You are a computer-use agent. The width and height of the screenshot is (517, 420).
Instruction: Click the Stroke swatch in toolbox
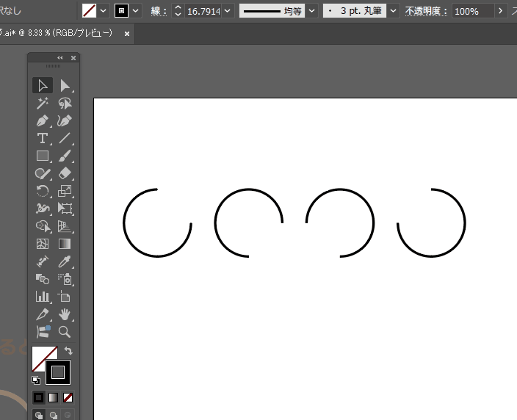[x=58, y=372]
